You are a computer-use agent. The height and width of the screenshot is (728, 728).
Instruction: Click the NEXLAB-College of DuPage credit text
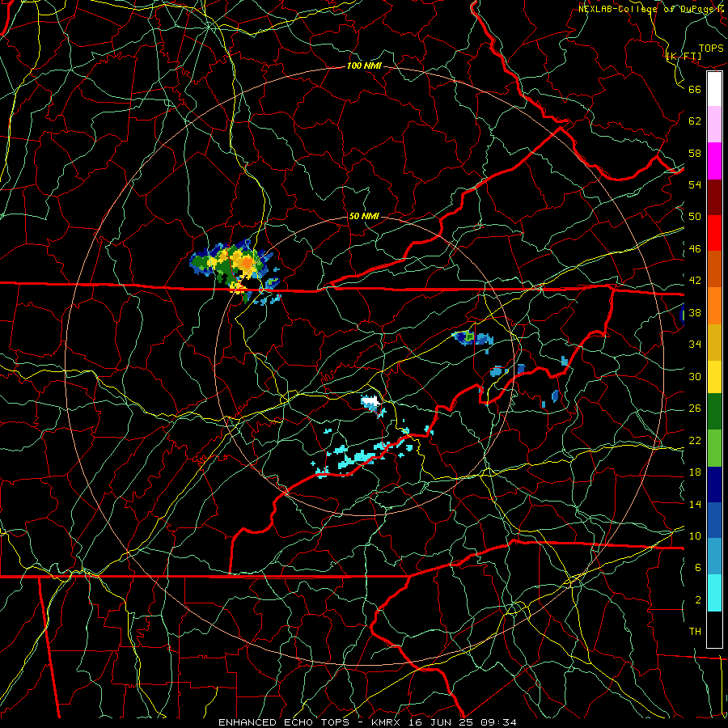tap(650, 9)
